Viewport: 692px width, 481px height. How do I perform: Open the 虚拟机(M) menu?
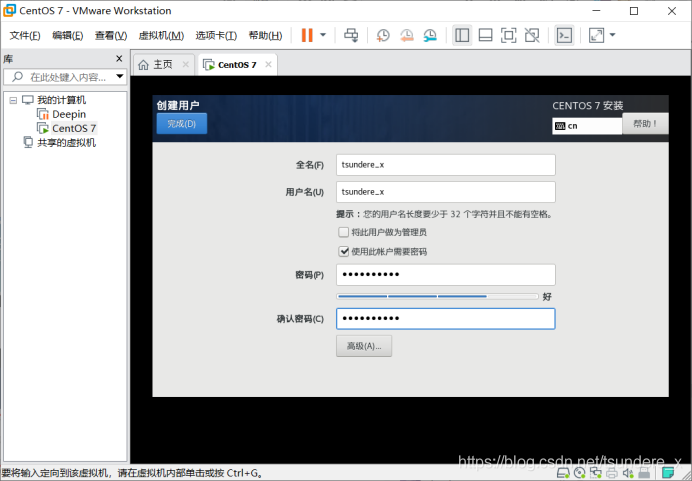pyautogui.click(x=161, y=36)
